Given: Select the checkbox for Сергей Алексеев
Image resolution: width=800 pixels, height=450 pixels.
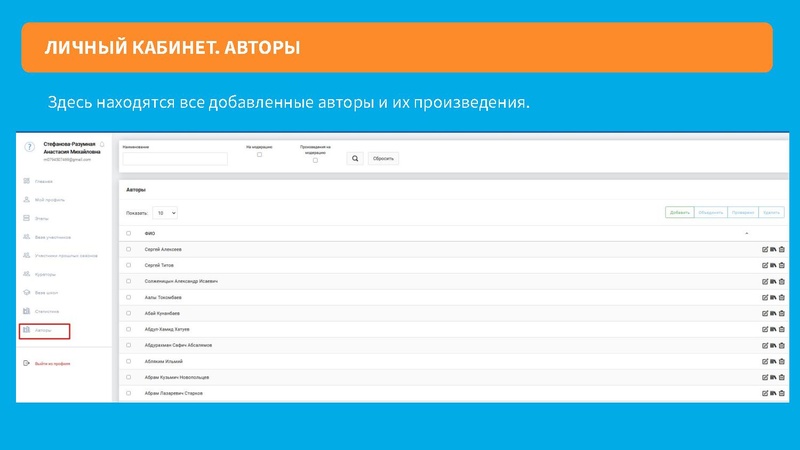Looking at the screenshot, I should point(129,249).
